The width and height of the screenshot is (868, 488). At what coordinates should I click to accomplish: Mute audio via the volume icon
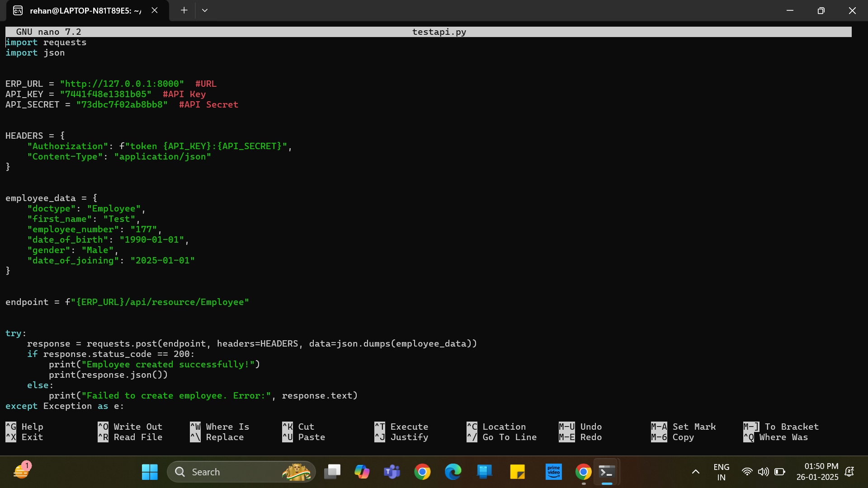coord(764,471)
